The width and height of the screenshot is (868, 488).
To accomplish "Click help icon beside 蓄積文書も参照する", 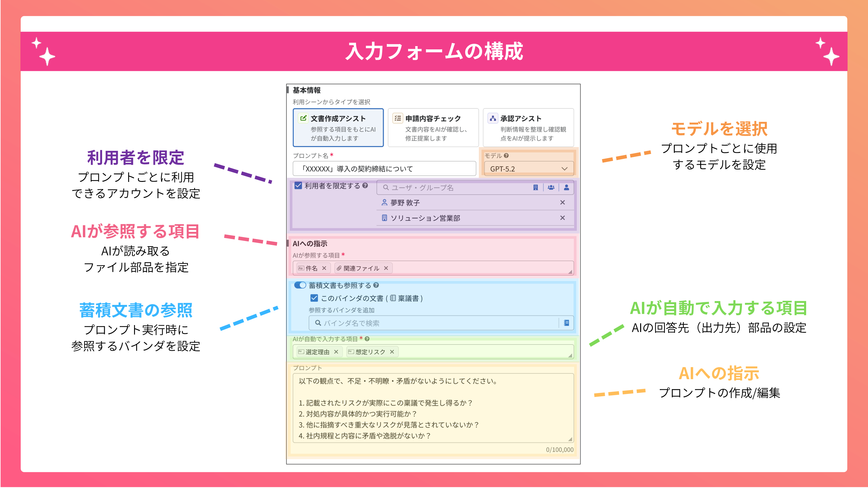I will [x=376, y=285].
